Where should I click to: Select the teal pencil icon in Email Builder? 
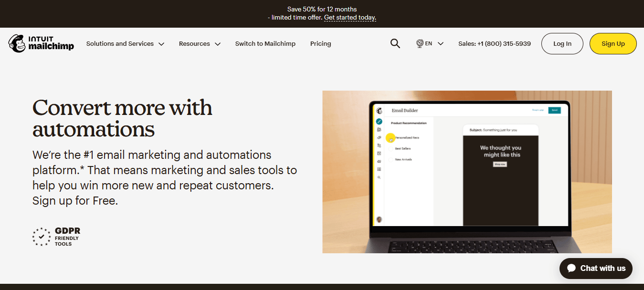click(x=379, y=122)
